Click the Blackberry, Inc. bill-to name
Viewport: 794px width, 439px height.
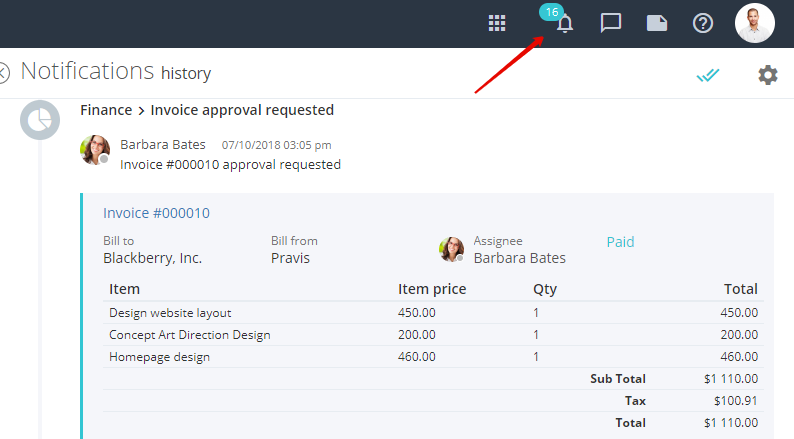(152, 258)
